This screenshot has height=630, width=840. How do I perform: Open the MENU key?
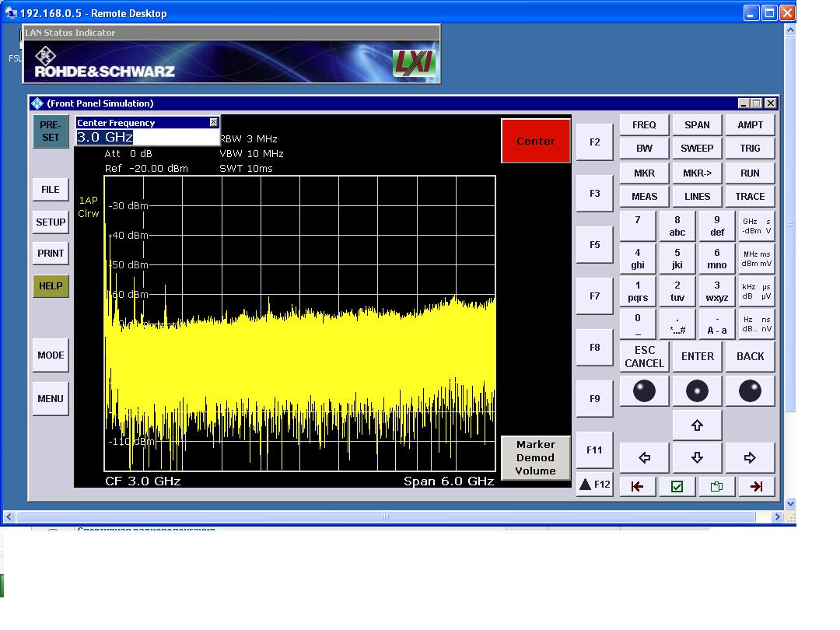(51, 398)
